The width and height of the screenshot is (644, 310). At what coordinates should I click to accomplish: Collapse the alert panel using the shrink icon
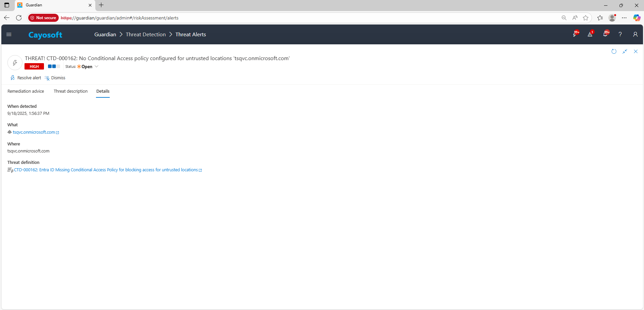(x=625, y=51)
